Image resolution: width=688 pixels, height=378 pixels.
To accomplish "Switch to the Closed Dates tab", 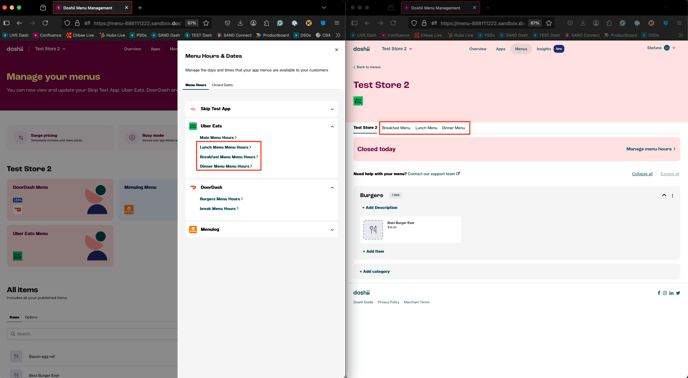I will (222, 85).
